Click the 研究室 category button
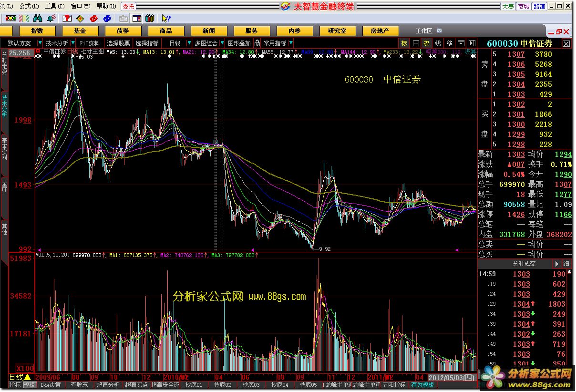This screenshot has width=576, height=392. click(x=337, y=31)
